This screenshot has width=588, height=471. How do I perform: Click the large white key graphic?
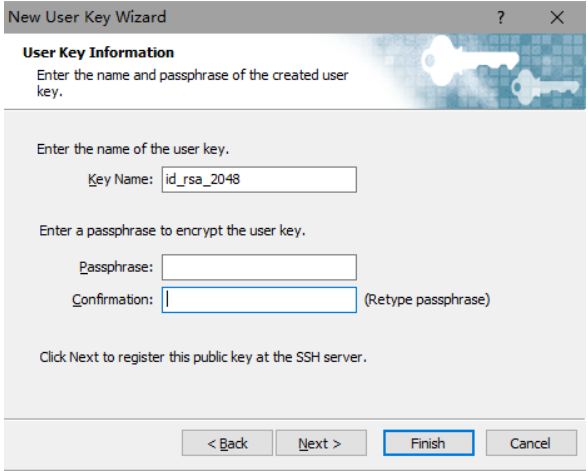(470, 62)
